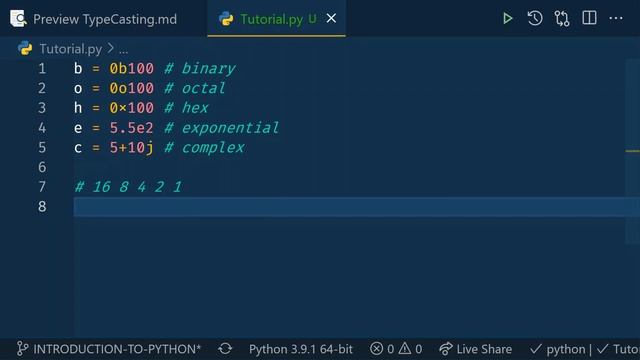This screenshot has width=640, height=360.
Task: Close the Tutorial.py tab
Action: point(331,18)
